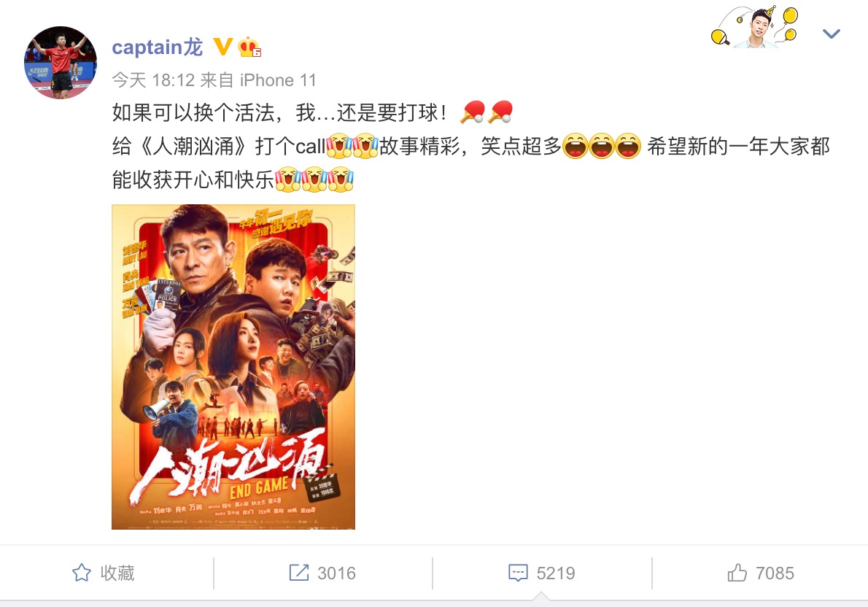
Task: Open the 人潮汹涌 movie poster image
Action: (x=233, y=367)
